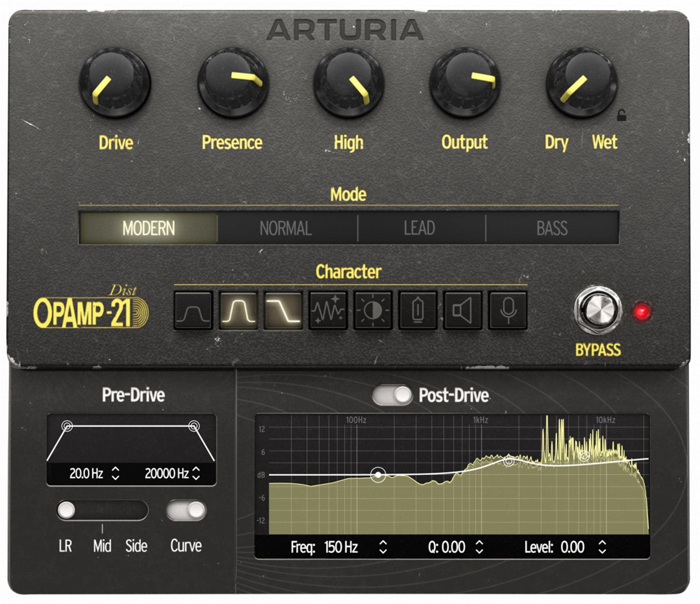This screenshot has height=604, width=700.
Task: Select the first wide band-pass Character icon
Action: (194, 310)
